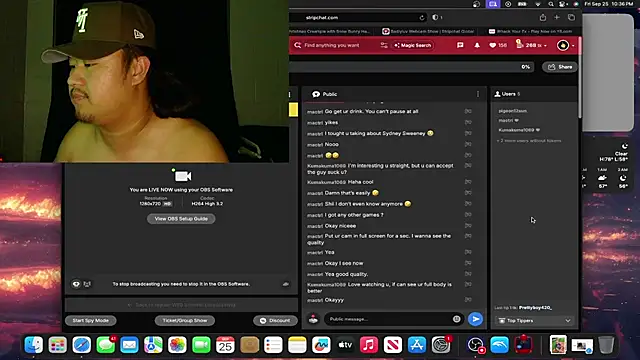Show the browser tab overview icon
640x360 pixels.
[571, 17]
